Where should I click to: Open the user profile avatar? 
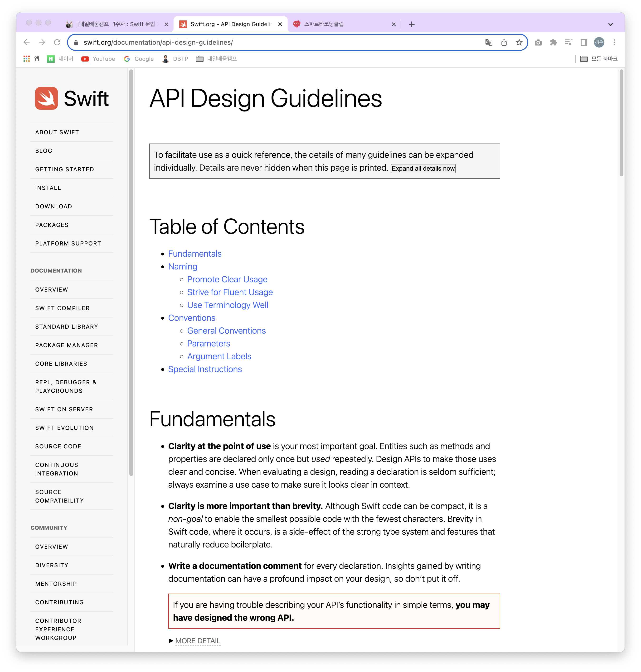(599, 42)
